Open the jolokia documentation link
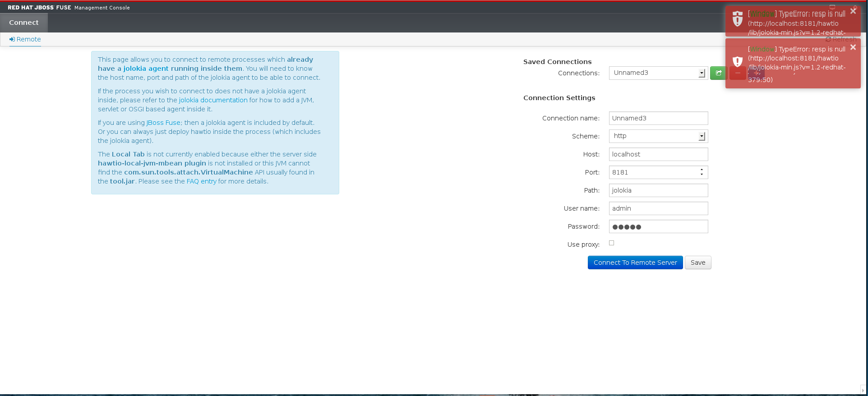The image size is (868, 396). [213, 100]
